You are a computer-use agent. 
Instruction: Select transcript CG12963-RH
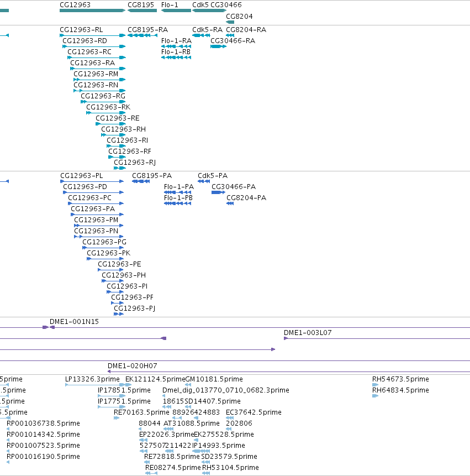113,135
